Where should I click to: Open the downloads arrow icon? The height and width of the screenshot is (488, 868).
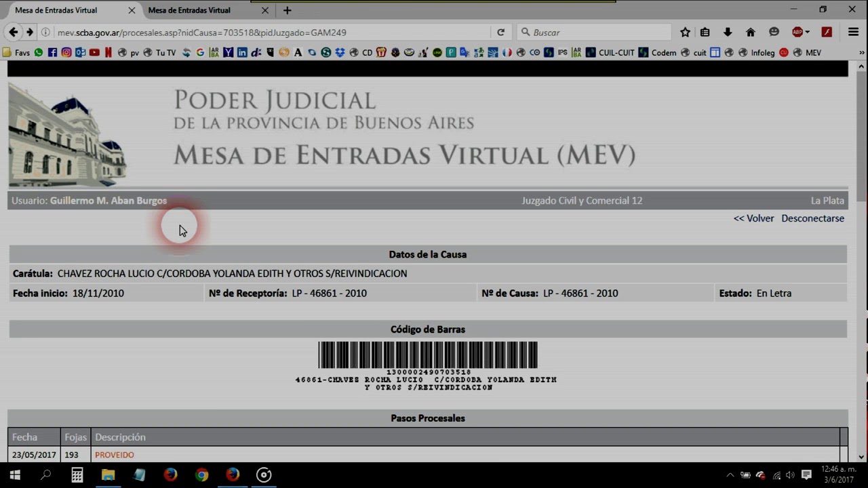[728, 32]
